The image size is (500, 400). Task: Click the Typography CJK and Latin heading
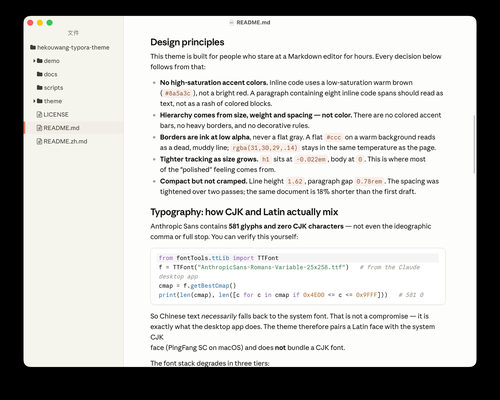coord(244,212)
